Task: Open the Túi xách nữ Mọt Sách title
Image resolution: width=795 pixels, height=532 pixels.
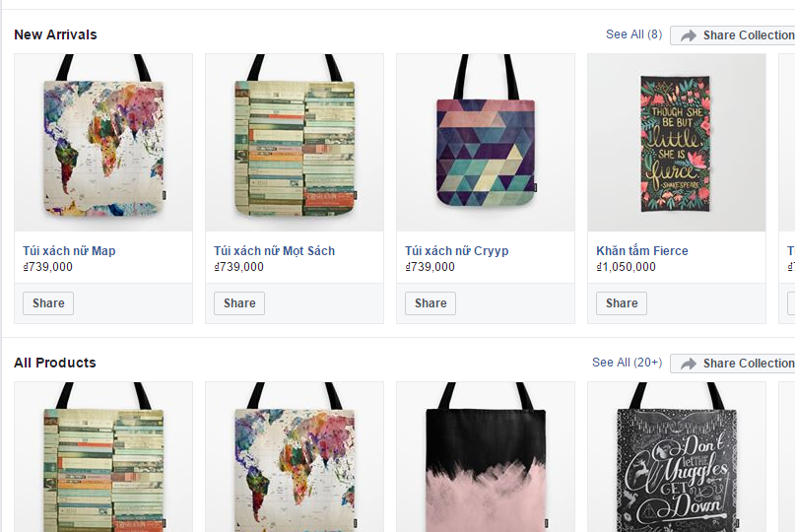Action: pos(274,251)
